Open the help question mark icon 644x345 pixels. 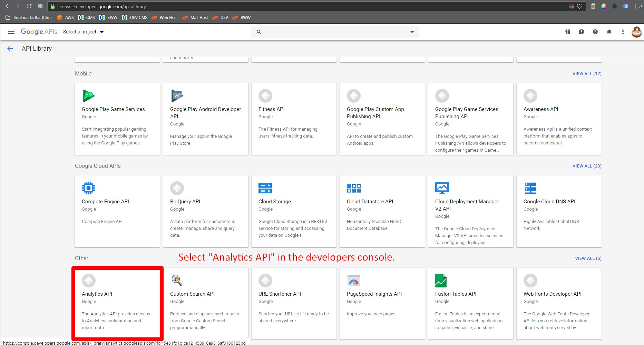[595, 32]
